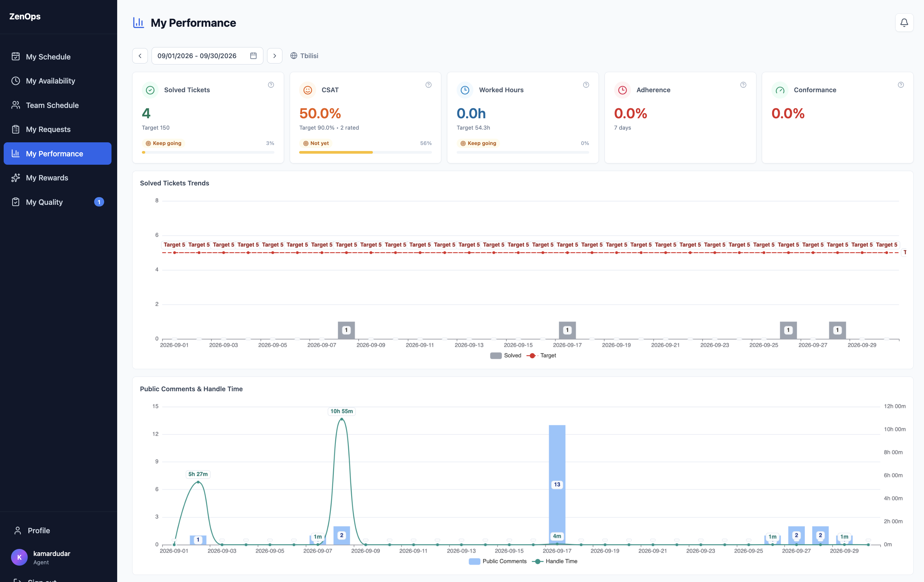
Task: Click the Adherence red clock icon
Action: [x=622, y=90]
